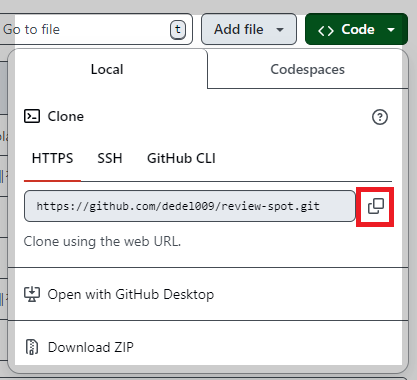Image resolution: width=417 pixels, height=380 pixels.
Task: Click 'Clone using the web URL.' text
Action: (102, 241)
